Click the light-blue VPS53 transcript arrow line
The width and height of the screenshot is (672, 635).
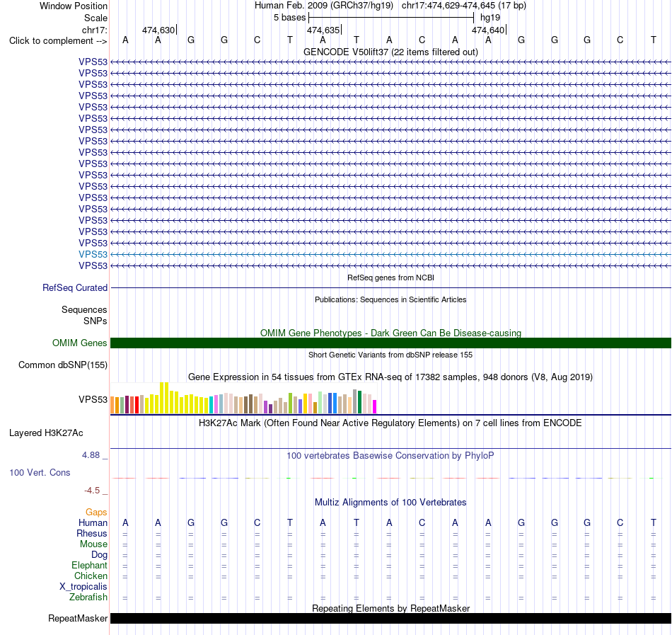[x=390, y=254]
